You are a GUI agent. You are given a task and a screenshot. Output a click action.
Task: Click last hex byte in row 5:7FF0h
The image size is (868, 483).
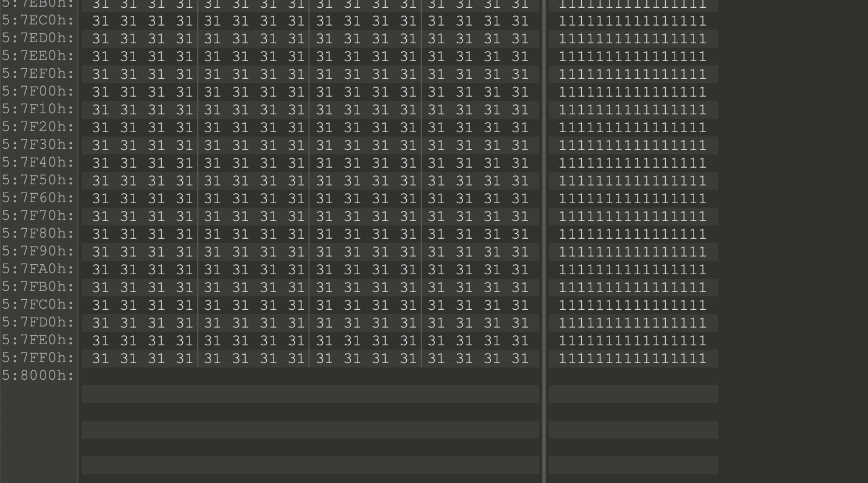[x=520, y=359]
